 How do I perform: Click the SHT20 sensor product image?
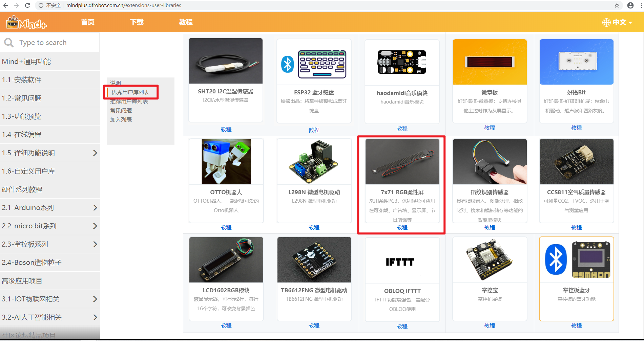point(226,61)
